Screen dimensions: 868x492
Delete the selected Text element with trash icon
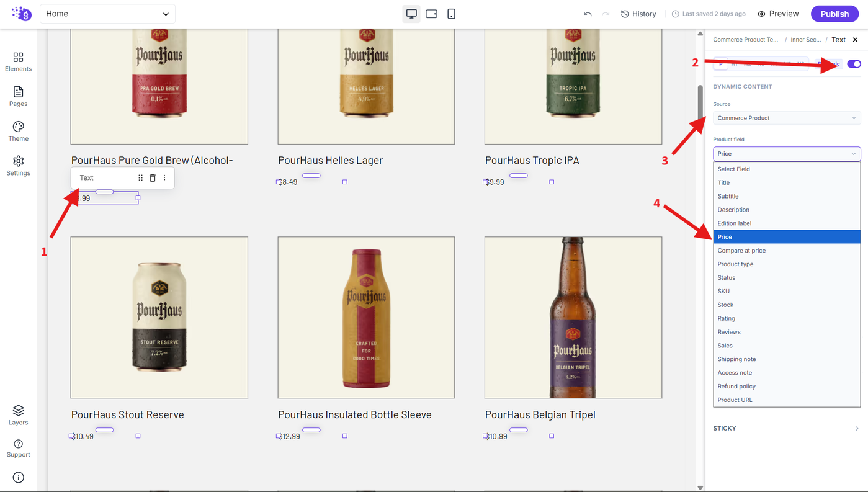[x=153, y=178]
